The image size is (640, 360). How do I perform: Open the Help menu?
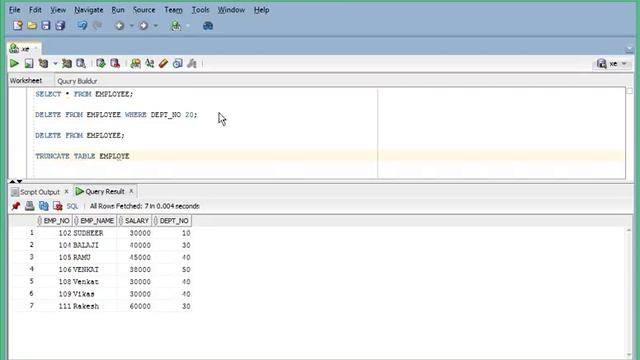point(261,10)
